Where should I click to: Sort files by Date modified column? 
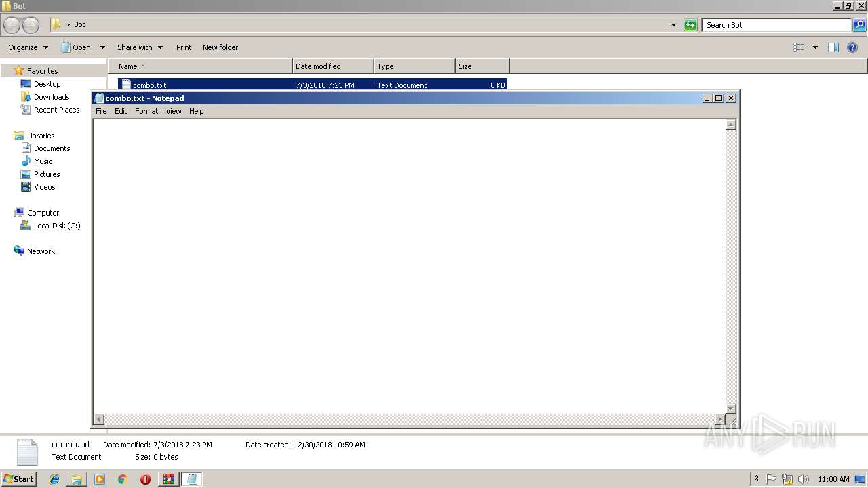click(x=333, y=66)
